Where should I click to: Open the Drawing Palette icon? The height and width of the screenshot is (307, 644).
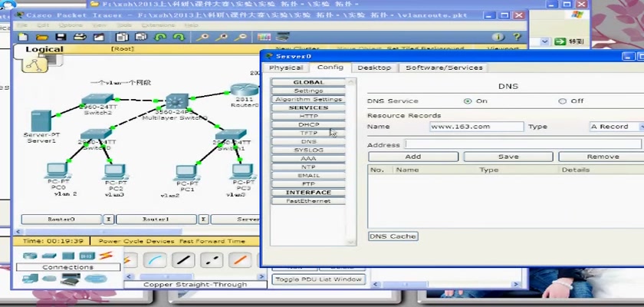point(264,37)
